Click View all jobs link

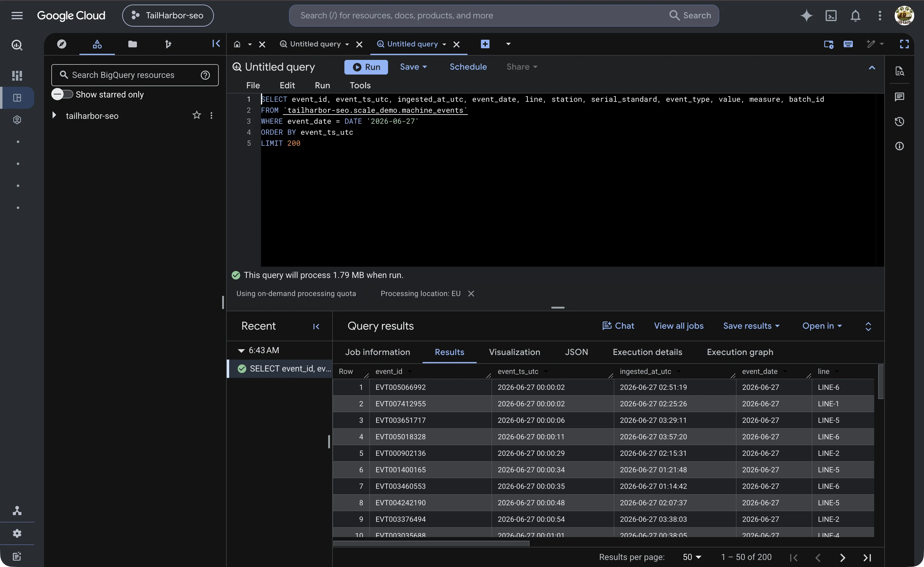(678, 326)
